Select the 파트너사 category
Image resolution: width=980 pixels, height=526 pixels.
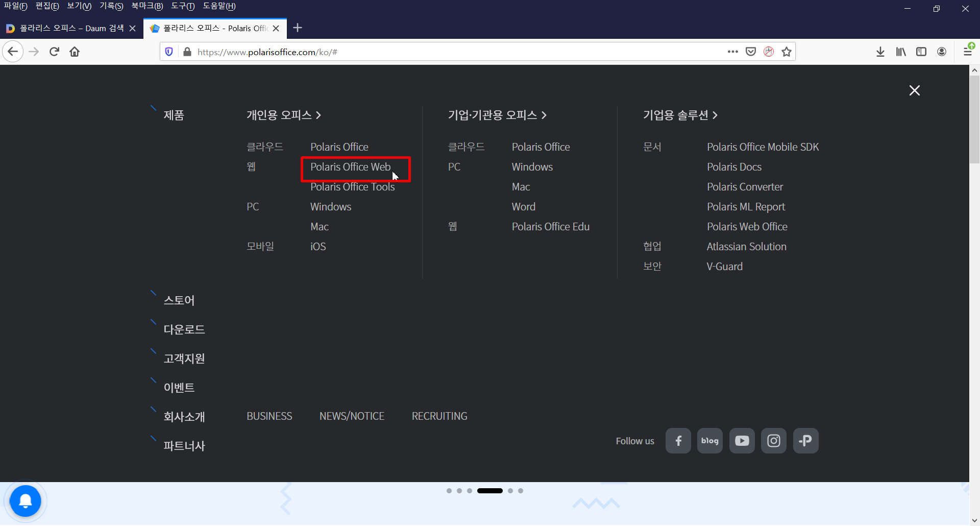coord(184,446)
